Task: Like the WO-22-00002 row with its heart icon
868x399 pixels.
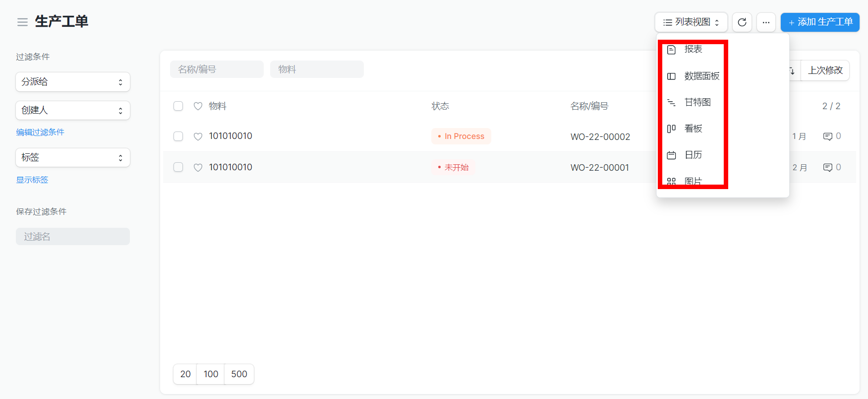Action: click(x=198, y=136)
